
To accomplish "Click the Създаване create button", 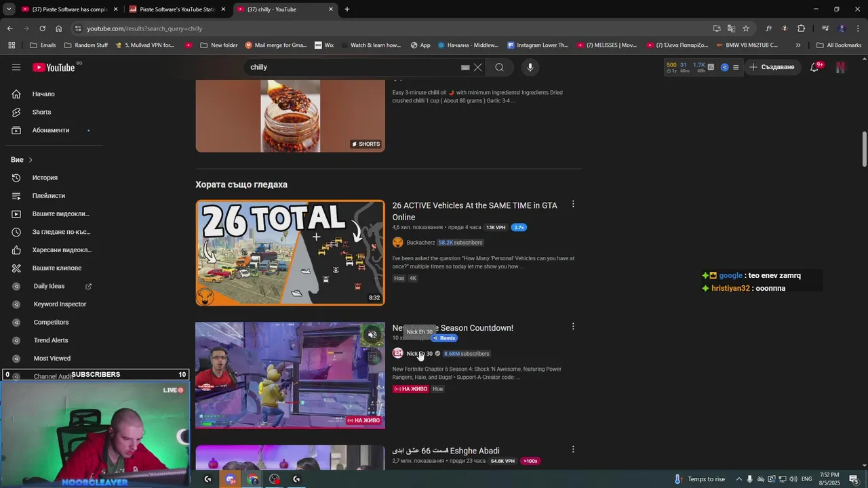I will pyautogui.click(x=772, y=67).
